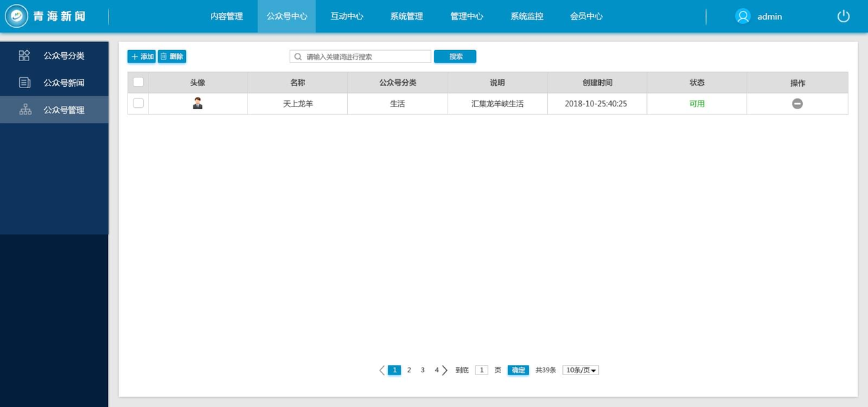Click the 生活 category cell

click(x=397, y=104)
